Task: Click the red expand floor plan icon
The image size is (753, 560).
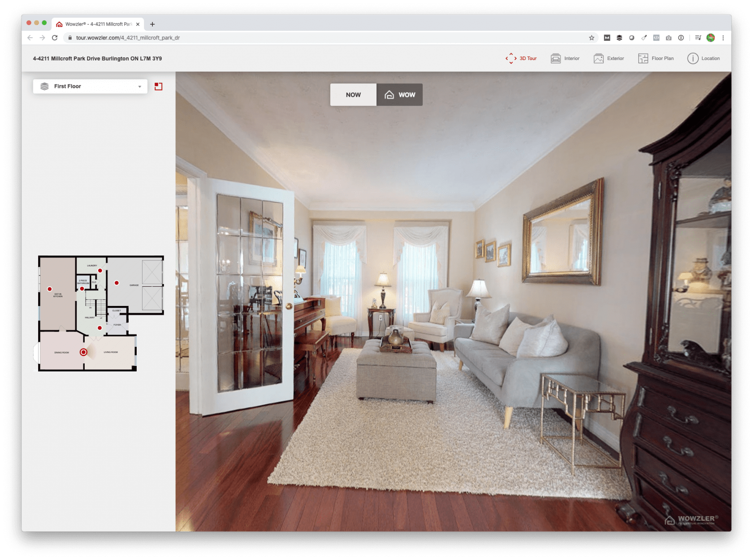Action: pos(159,86)
